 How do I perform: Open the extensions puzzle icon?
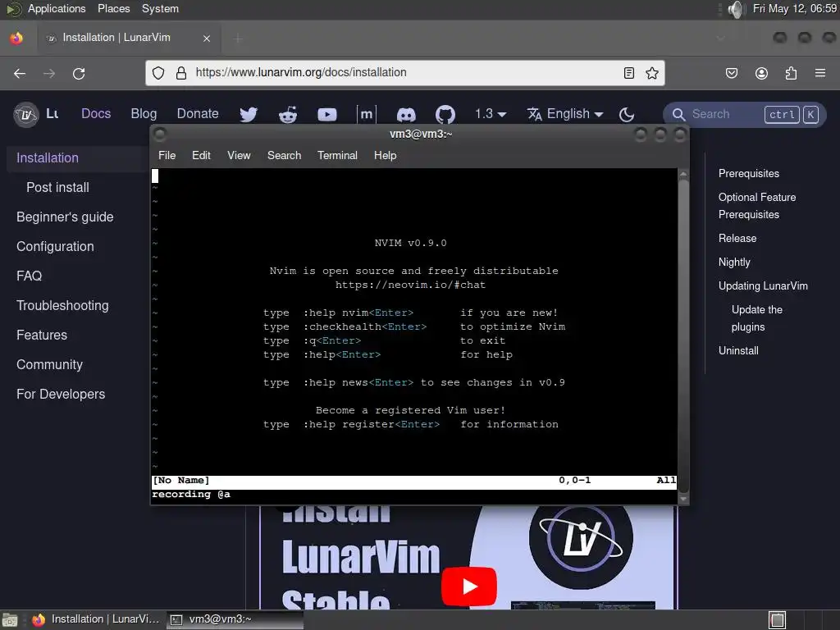791,73
